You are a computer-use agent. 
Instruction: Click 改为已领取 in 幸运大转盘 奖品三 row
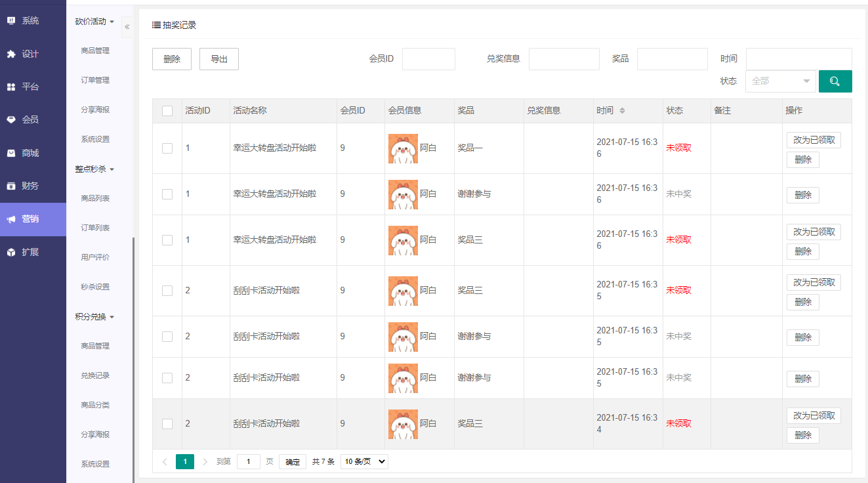tap(814, 232)
